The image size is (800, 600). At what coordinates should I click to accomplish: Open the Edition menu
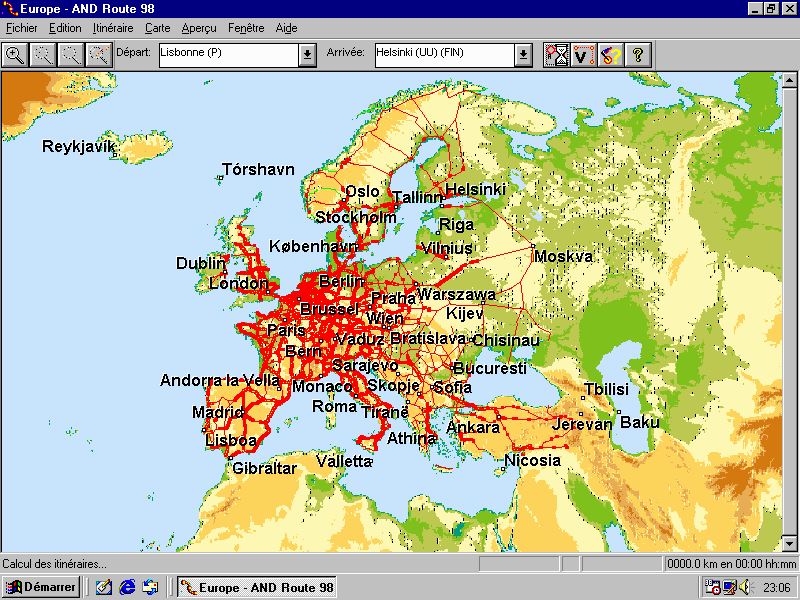(x=65, y=28)
